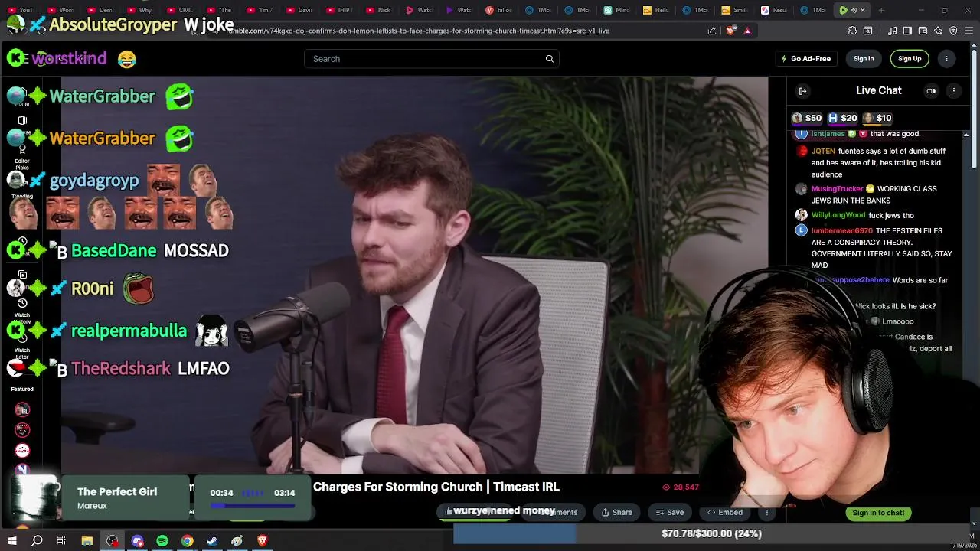
Task: Open Spotify from the taskbar
Action: coord(162,541)
